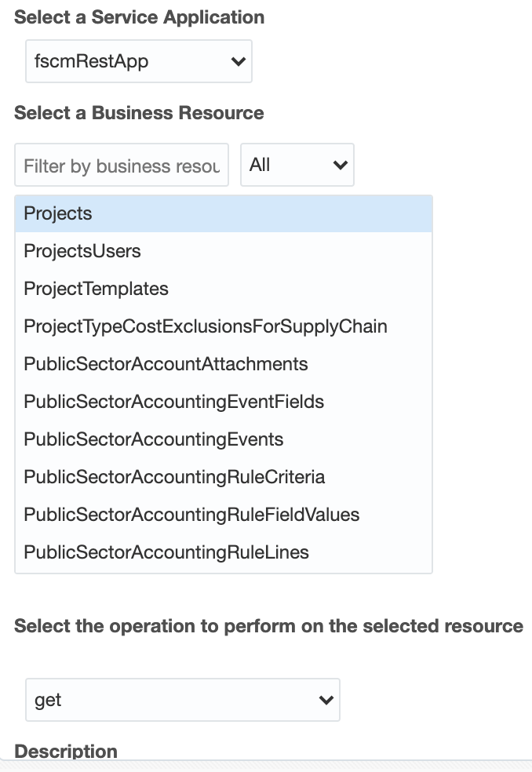
Task: Select PublicSectorAccountingEventFields from the list
Action: click(173, 402)
